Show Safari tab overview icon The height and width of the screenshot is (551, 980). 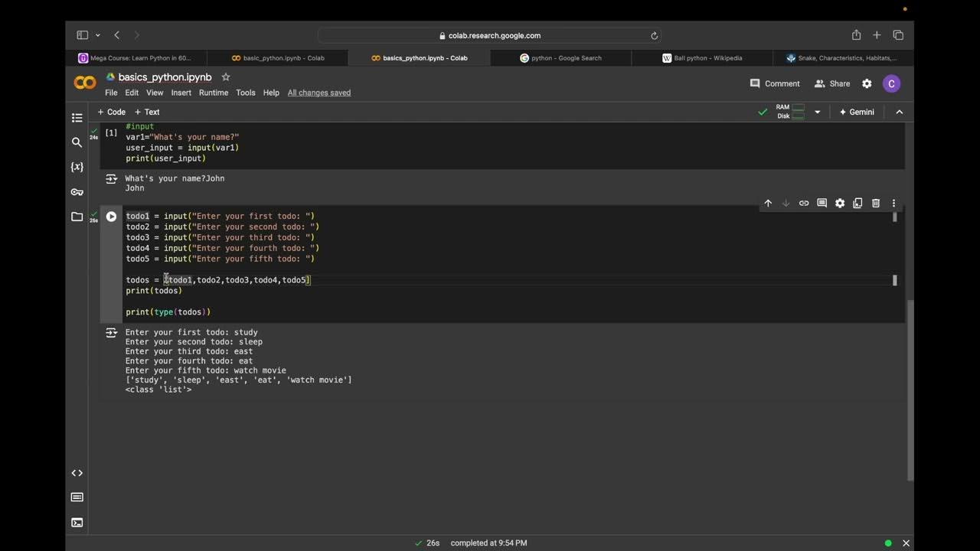(898, 35)
